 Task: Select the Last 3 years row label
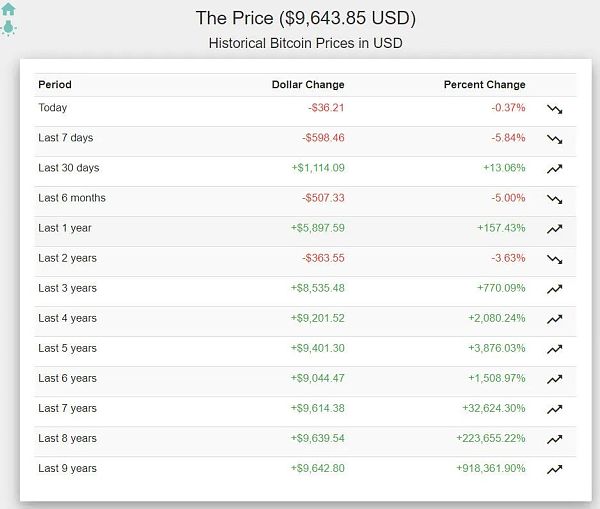[67, 288]
